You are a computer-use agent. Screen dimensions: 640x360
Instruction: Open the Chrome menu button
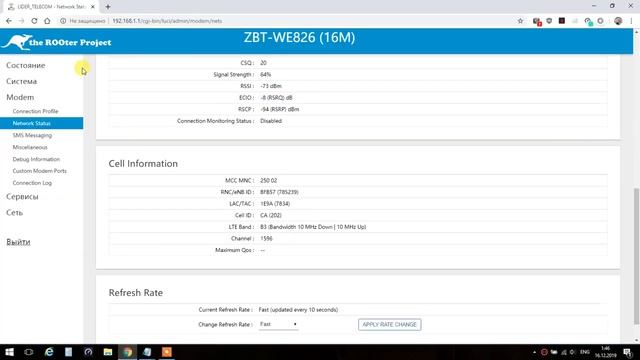click(631, 21)
